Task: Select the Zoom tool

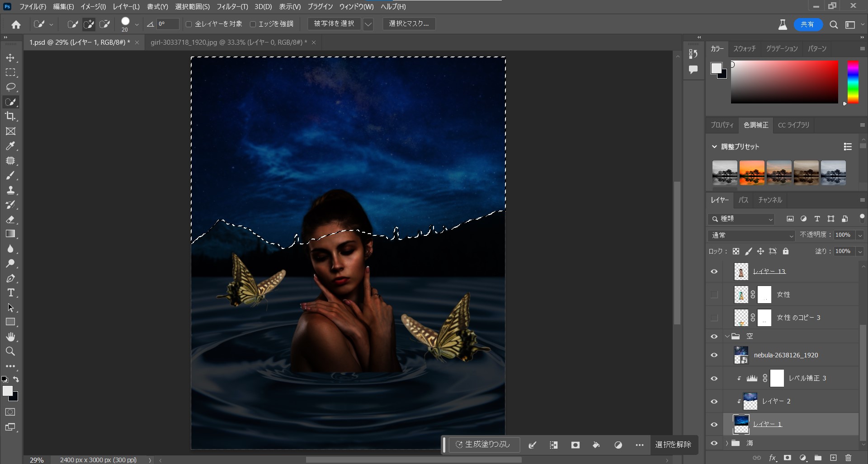Action: 10,352
